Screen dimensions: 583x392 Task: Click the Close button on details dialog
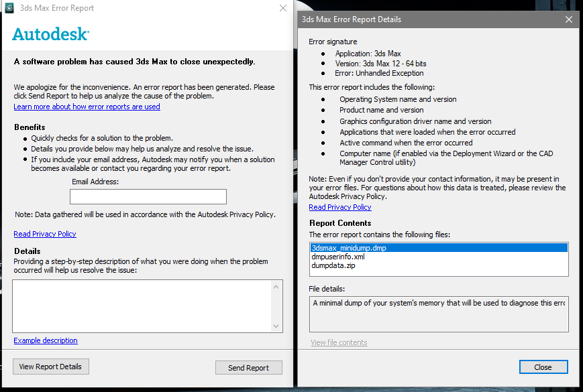(x=543, y=367)
